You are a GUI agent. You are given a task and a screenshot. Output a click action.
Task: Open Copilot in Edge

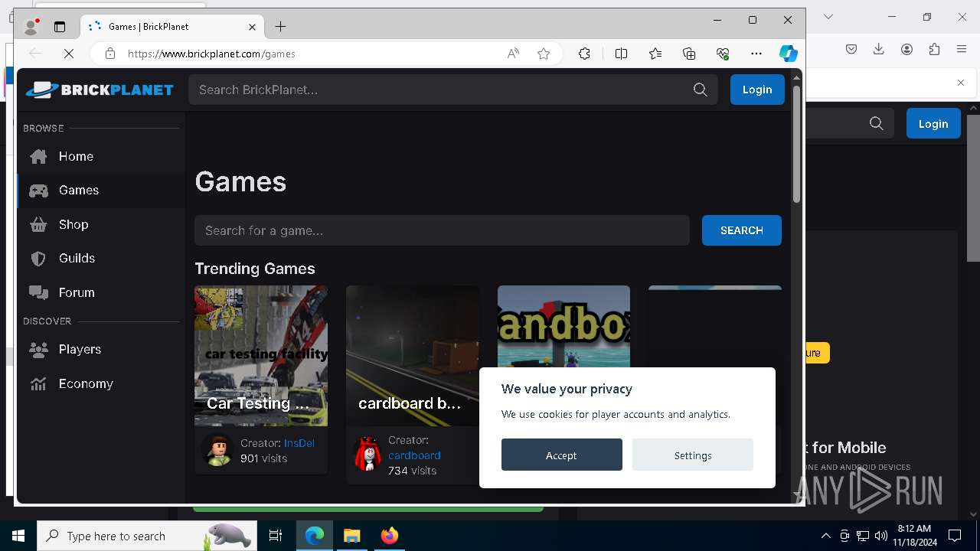click(789, 54)
